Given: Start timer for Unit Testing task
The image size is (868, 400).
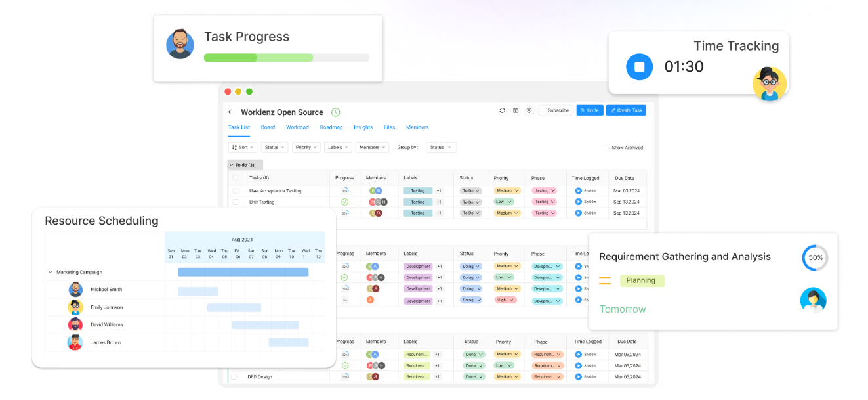Looking at the screenshot, I should tap(579, 202).
